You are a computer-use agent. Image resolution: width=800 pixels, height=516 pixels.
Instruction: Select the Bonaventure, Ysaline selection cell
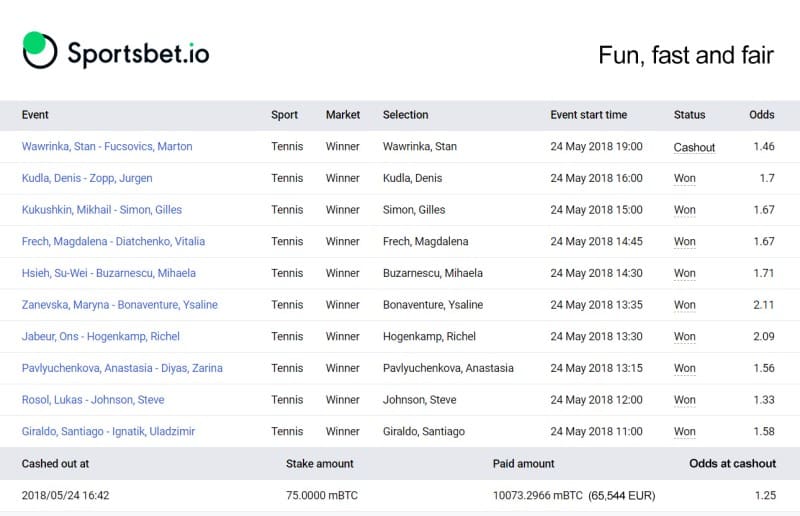pos(433,305)
